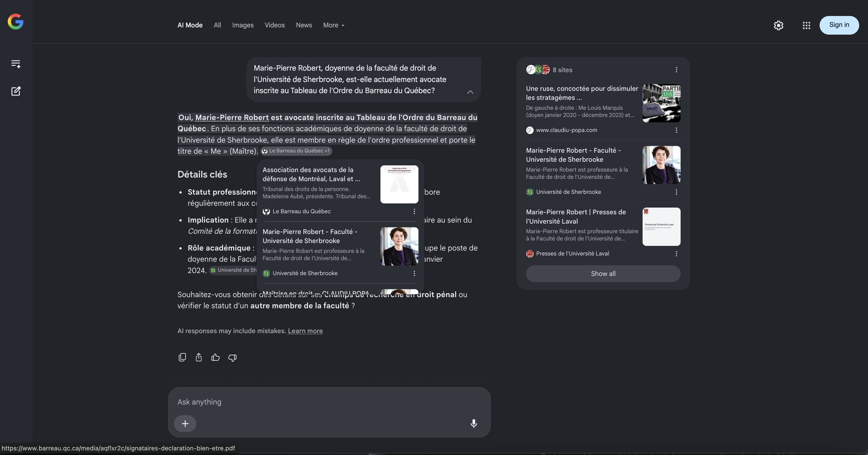This screenshot has height=455, width=868.
Task: Open the News tab
Action: pos(304,25)
